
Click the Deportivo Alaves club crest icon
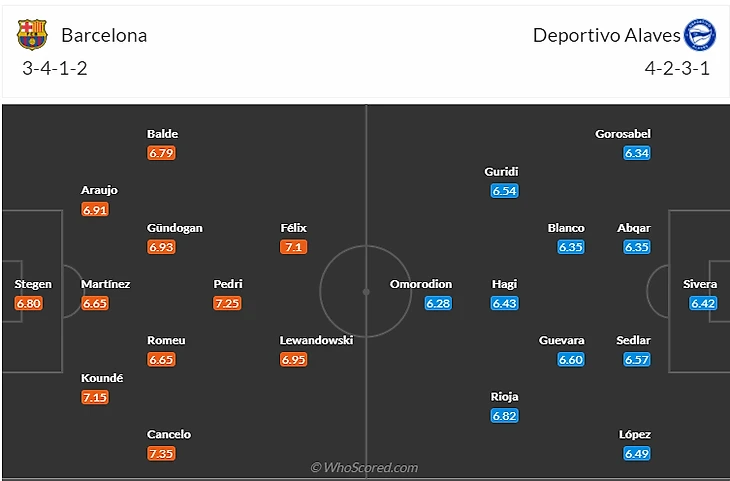pyautogui.click(x=699, y=35)
